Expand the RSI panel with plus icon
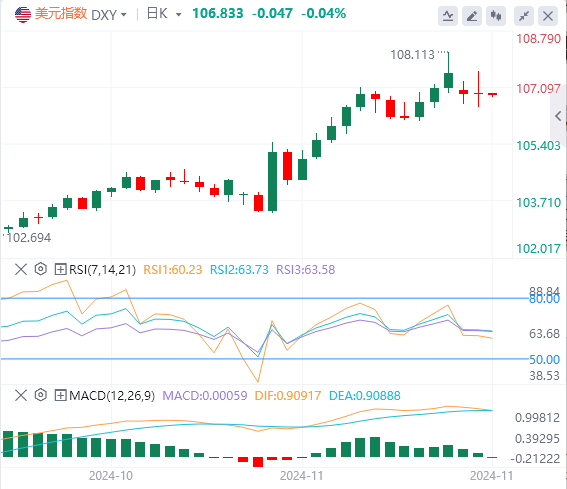This screenshot has width=567, height=489. point(60,269)
